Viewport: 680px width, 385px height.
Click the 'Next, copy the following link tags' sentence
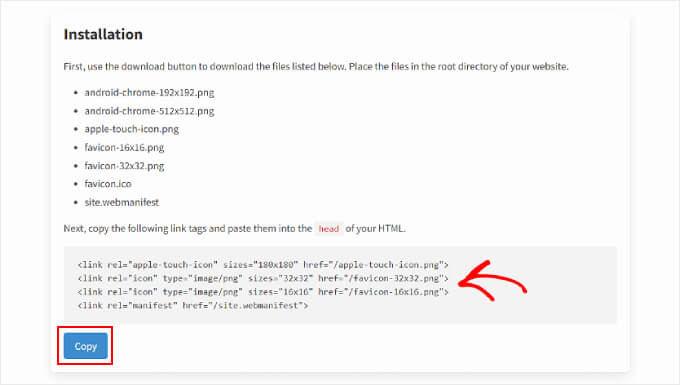click(235, 228)
